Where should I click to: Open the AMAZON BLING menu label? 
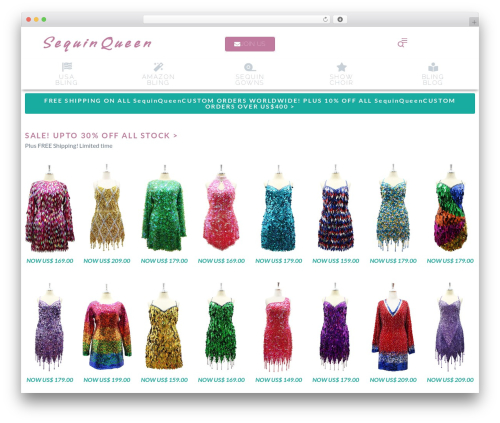[158, 80]
